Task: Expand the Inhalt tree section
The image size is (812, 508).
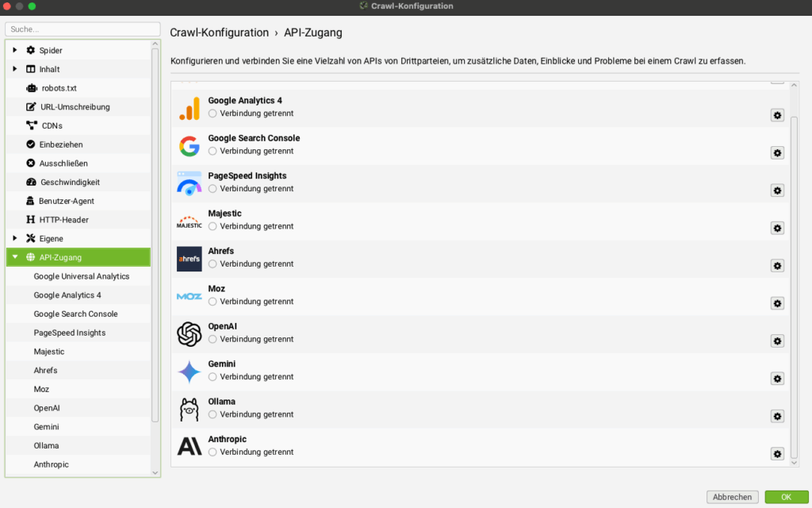Action: (x=14, y=69)
